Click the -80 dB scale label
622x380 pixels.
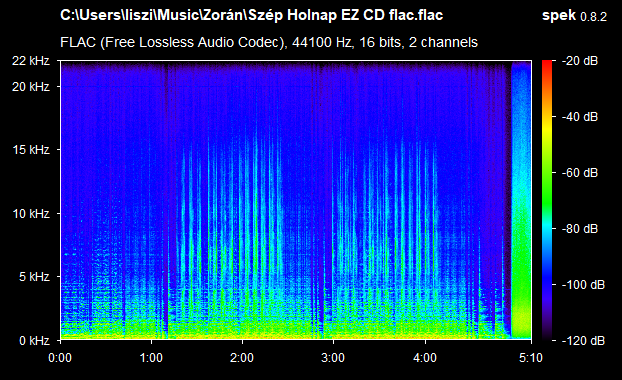coord(580,229)
